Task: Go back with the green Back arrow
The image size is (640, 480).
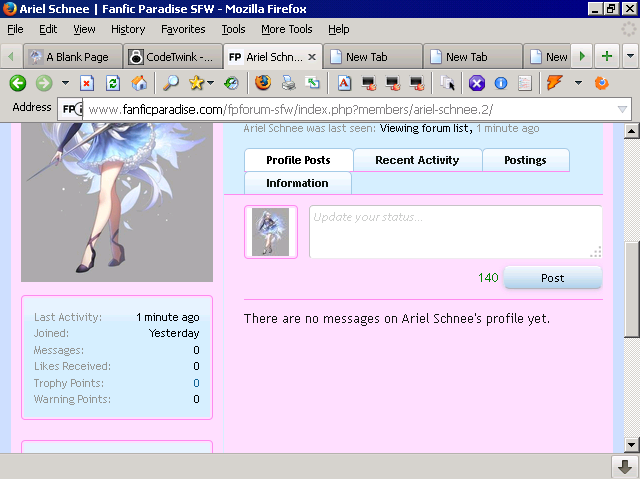Action: [18, 83]
